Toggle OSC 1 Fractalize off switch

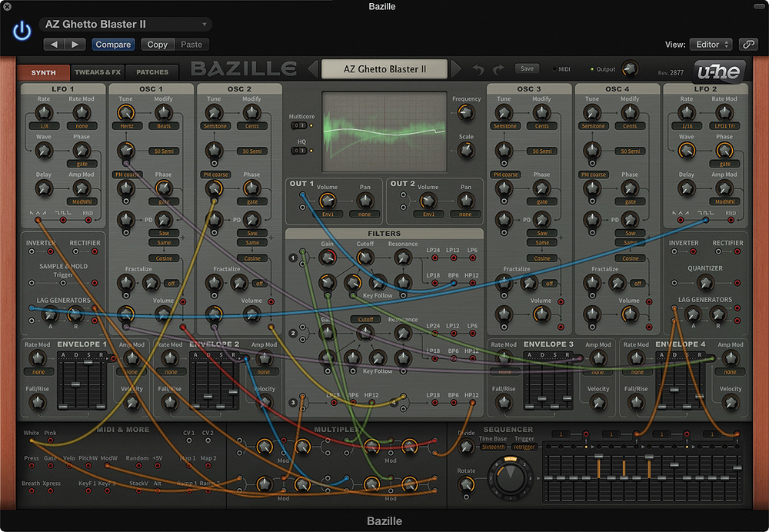(x=171, y=284)
